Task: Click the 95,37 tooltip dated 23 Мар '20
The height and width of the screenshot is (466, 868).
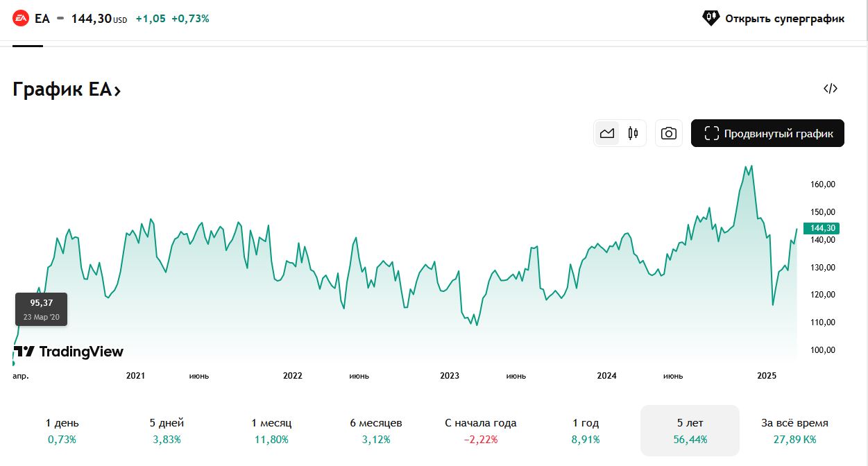Action: point(42,309)
